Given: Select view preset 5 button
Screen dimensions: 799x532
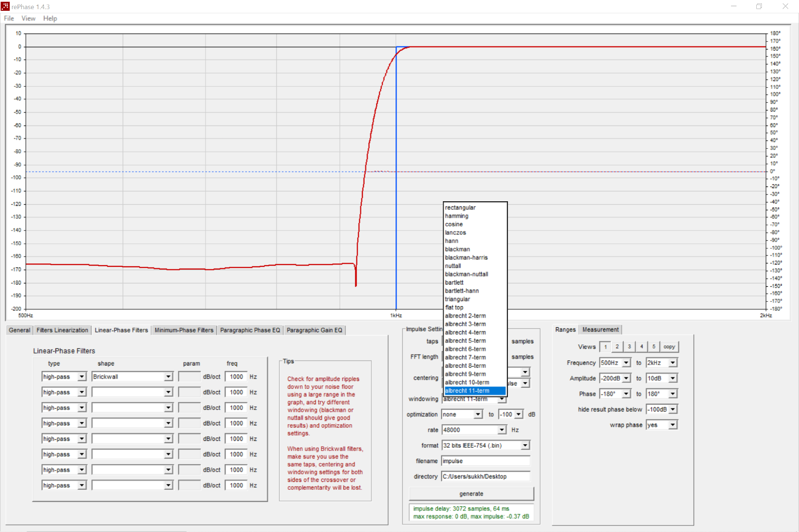Looking at the screenshot, I should coord(654,347).
